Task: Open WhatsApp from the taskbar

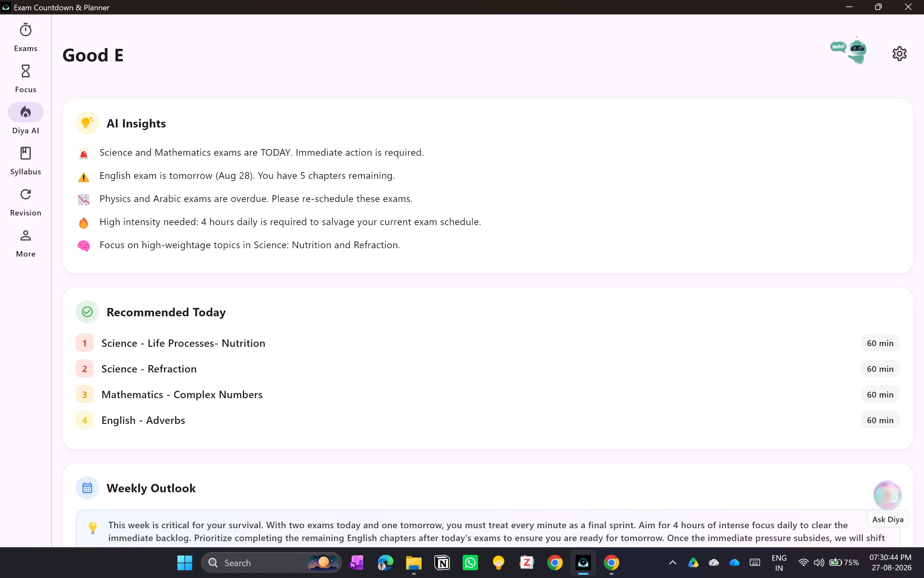Action: click(470, 562)
